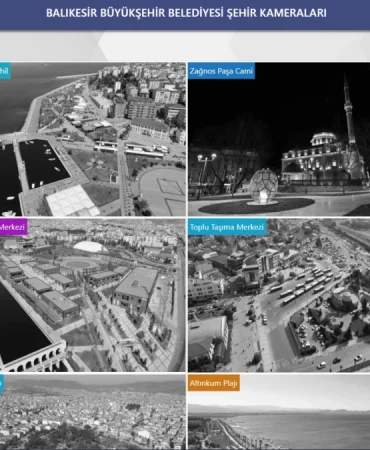Click the orange Altınkum Plajı label

tap(214, 383)
